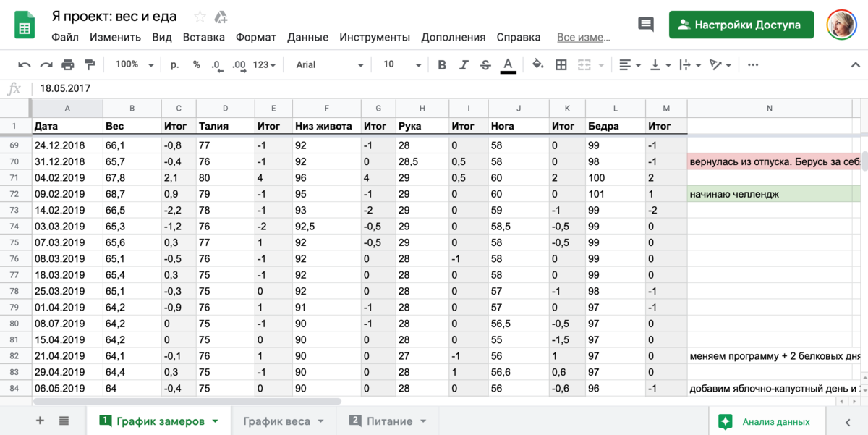Click the formula bar showing 18.05.2017
The image size is (868, 435).
click(448, 89)
